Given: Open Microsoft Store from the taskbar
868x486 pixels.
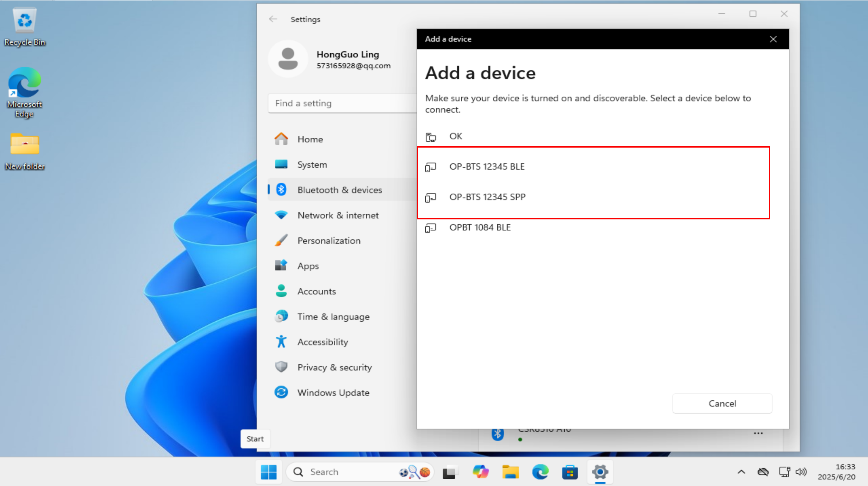Looking at the screenshot, I should point(570,472).
